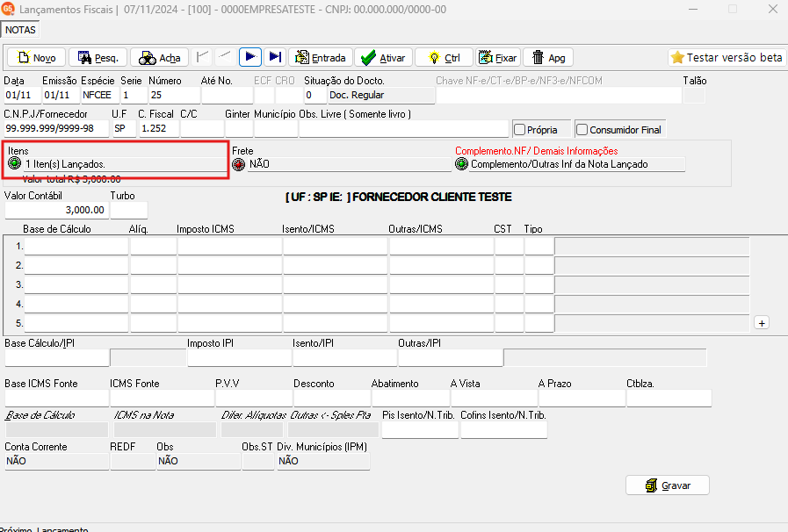
Task: Click Imposto ICMS field row 2
Action: pyautogui.click(x=229, y=265)
